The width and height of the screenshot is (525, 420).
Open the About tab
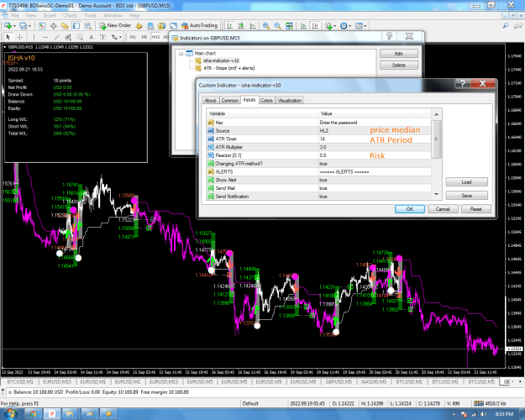pos(210,100)
